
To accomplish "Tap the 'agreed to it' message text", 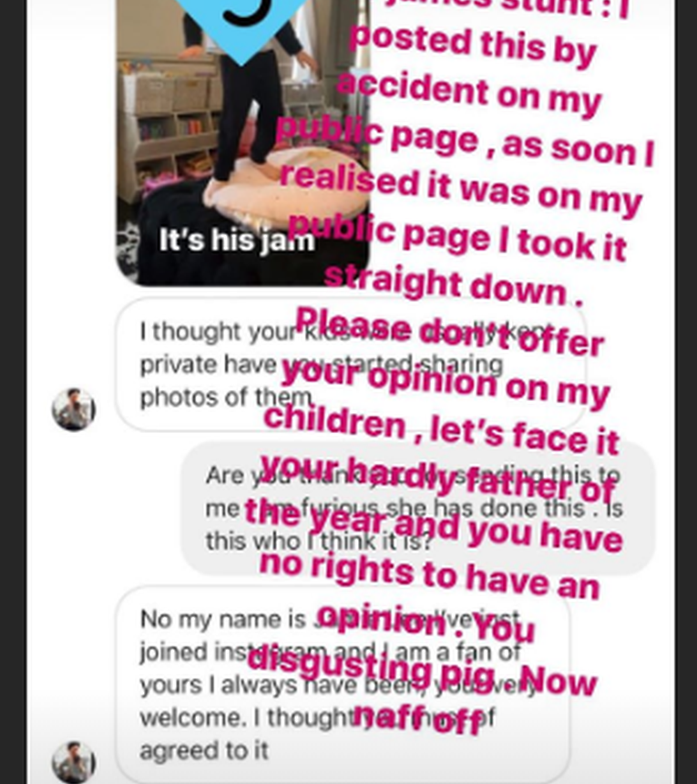I will coord(204,750).
